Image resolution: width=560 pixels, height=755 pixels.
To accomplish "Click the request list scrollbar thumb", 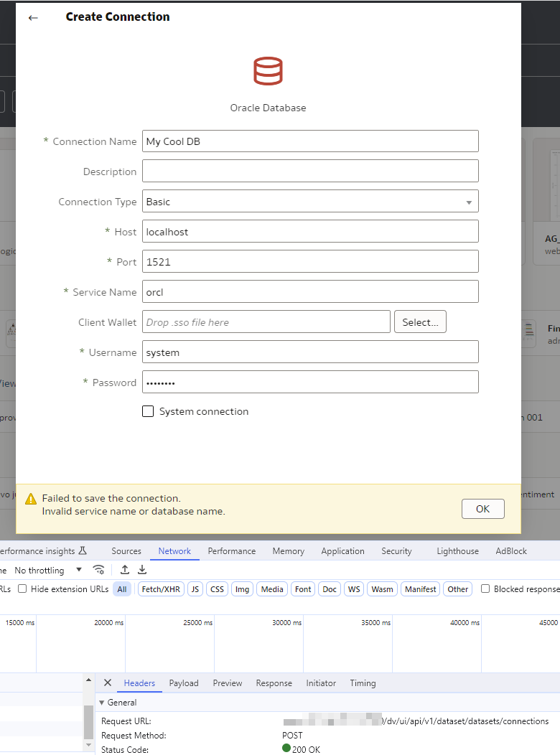I will tap(88, 722).
